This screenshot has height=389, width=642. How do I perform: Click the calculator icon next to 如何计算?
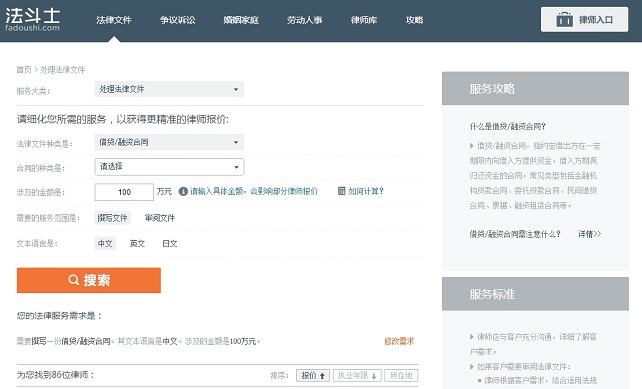pyautogui.click(x=341, y=191)
